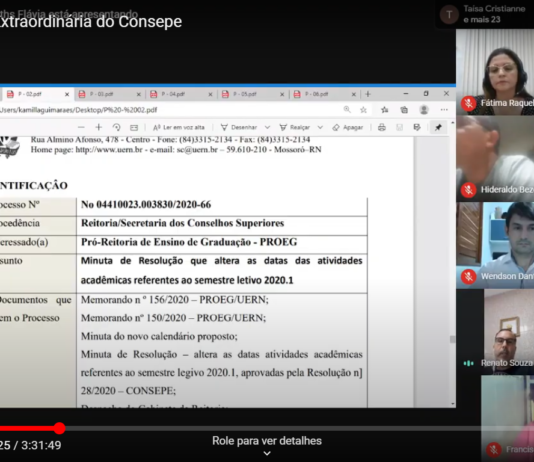Open the Taísa Cristianne participants avatar

(449, 15)
